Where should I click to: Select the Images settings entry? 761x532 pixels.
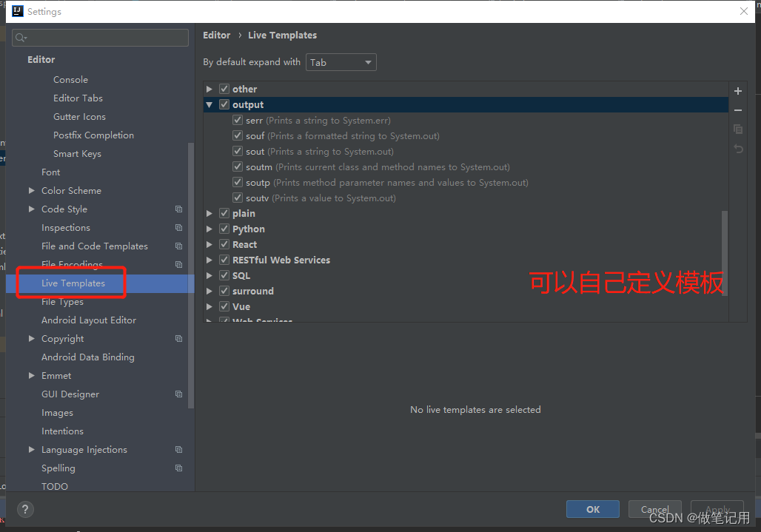[x=57, y=413]
